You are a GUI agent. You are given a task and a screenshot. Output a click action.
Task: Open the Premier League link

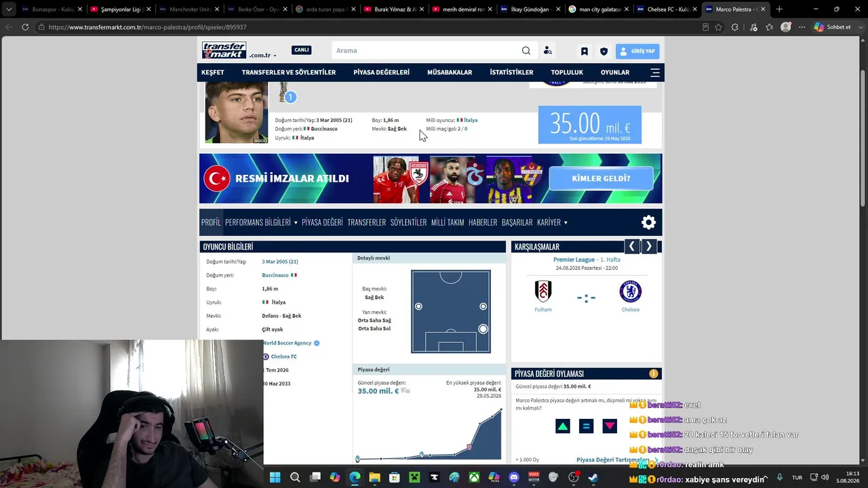click(574, 260)
